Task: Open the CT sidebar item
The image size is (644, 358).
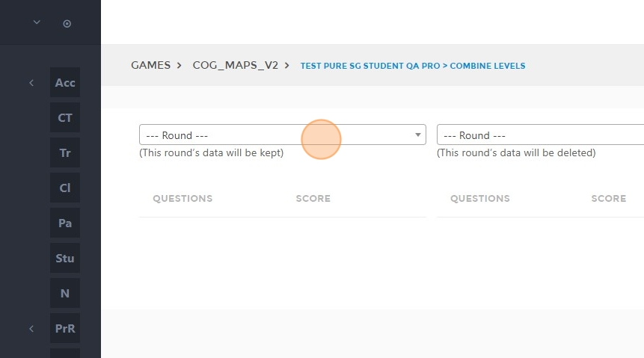Action: click(x=65, y=118)
